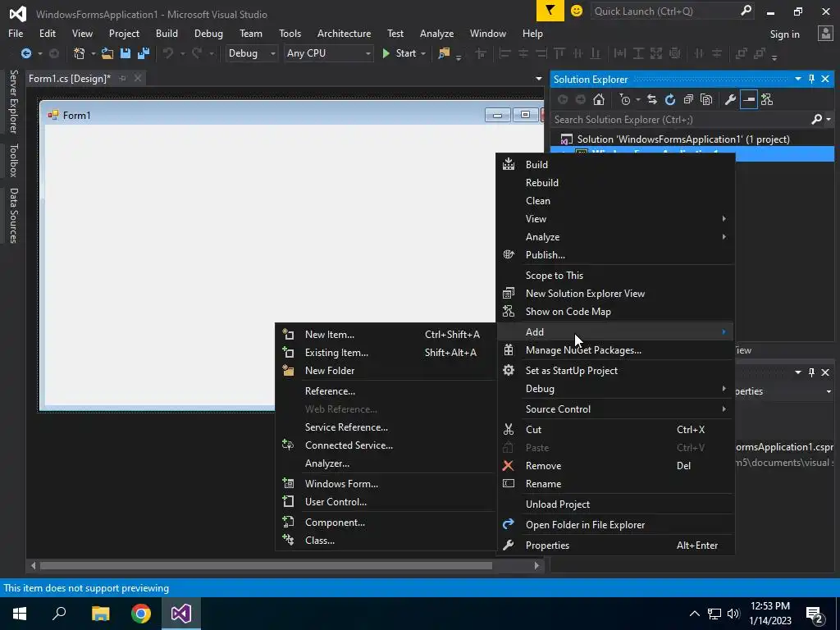Click the Sign in link
Image resolution: width=840 pixels, height=630 pixels.
784,34
